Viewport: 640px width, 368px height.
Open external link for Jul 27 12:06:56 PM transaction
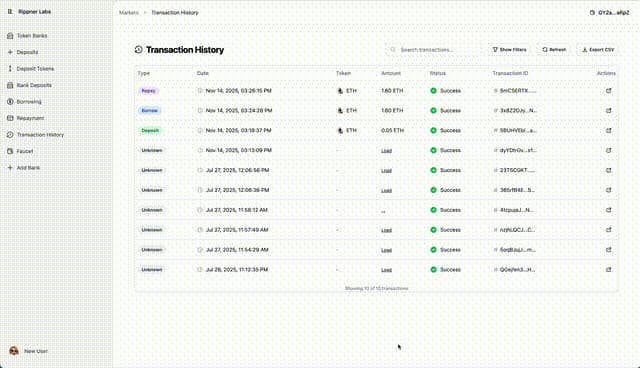pos(608,170)
